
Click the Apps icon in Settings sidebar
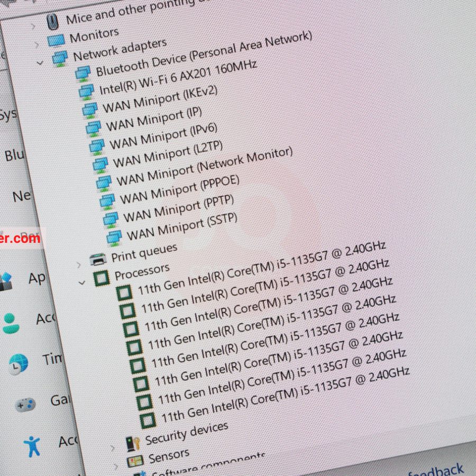click(6, 282)
